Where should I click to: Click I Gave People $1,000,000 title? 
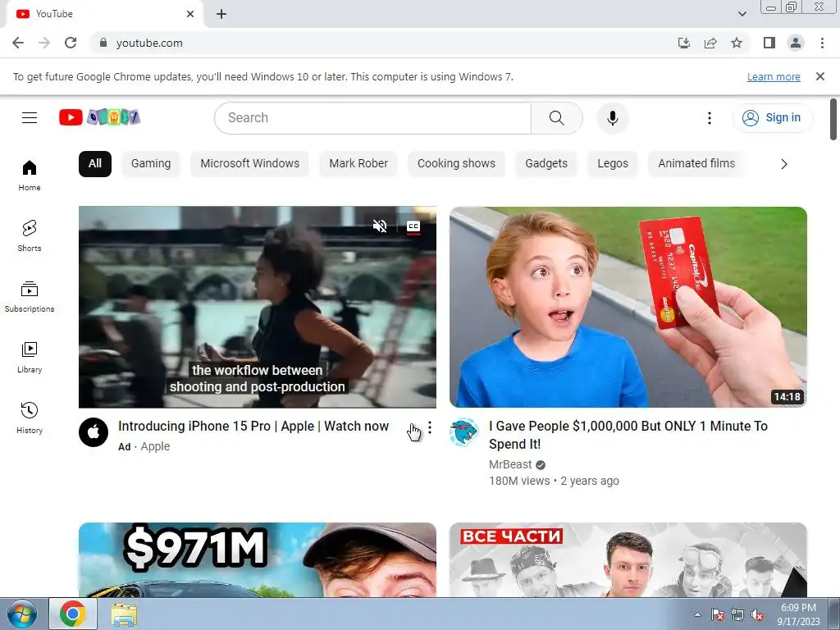pyautogui.click(x=628, y=435)
